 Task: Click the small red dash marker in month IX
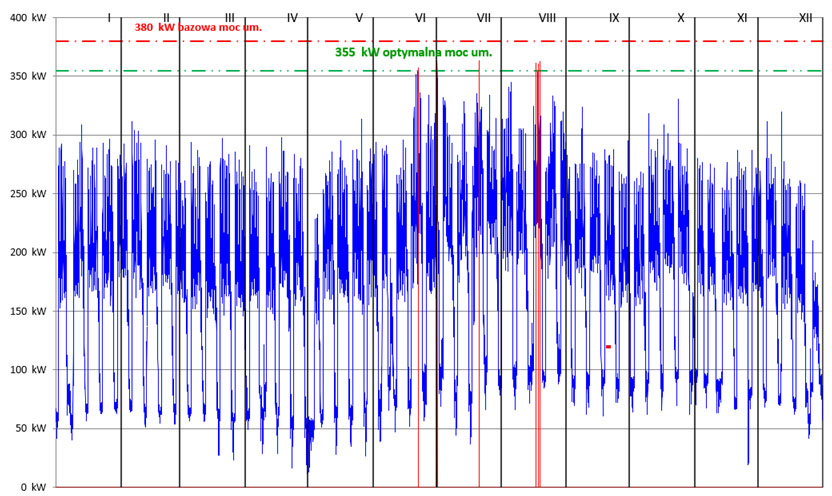[608, 347]
